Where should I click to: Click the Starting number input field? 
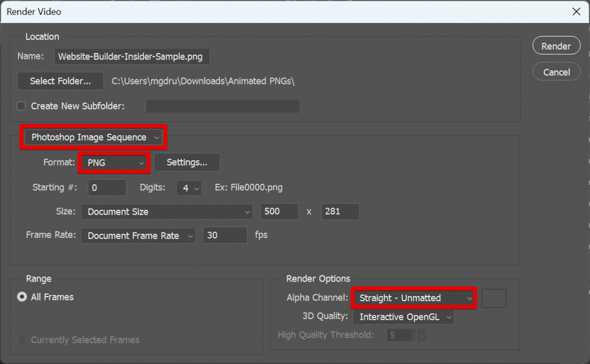click(x=107, y=188)
